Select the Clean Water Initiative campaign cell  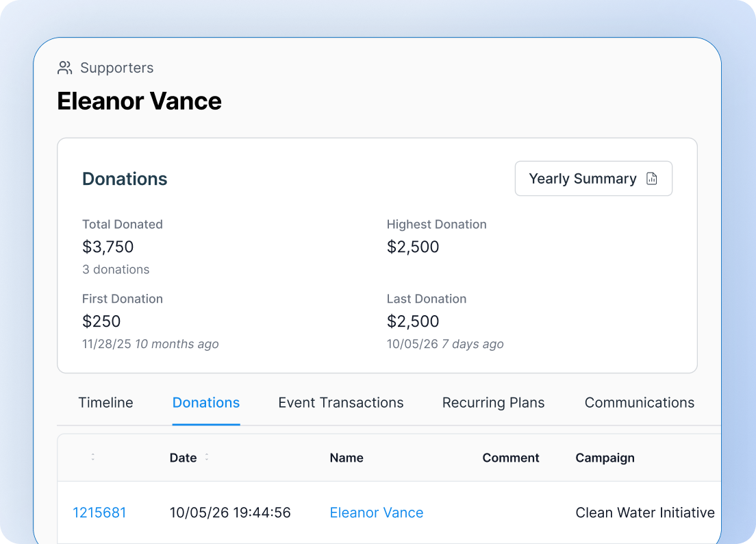pos(645,512)
